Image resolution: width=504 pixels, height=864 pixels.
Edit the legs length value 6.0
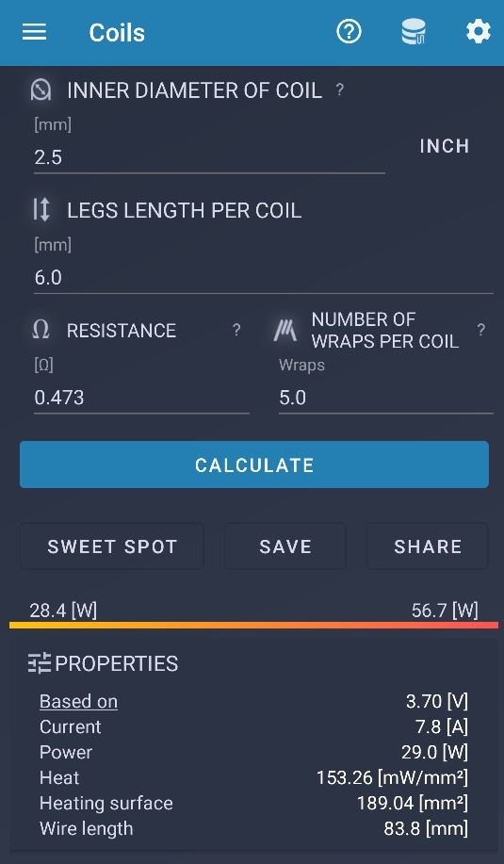[x=263, y=278]
